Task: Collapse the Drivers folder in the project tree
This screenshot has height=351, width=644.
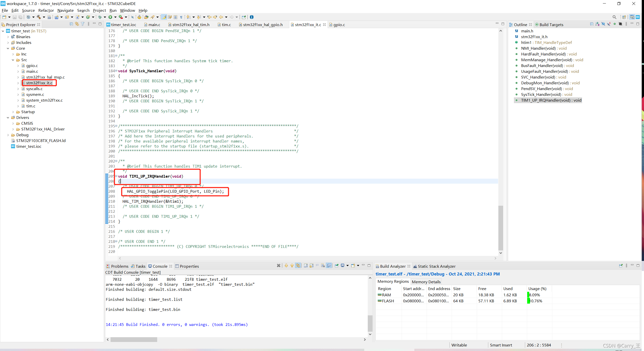Action: pyautogui.click(x=8, y=118)
